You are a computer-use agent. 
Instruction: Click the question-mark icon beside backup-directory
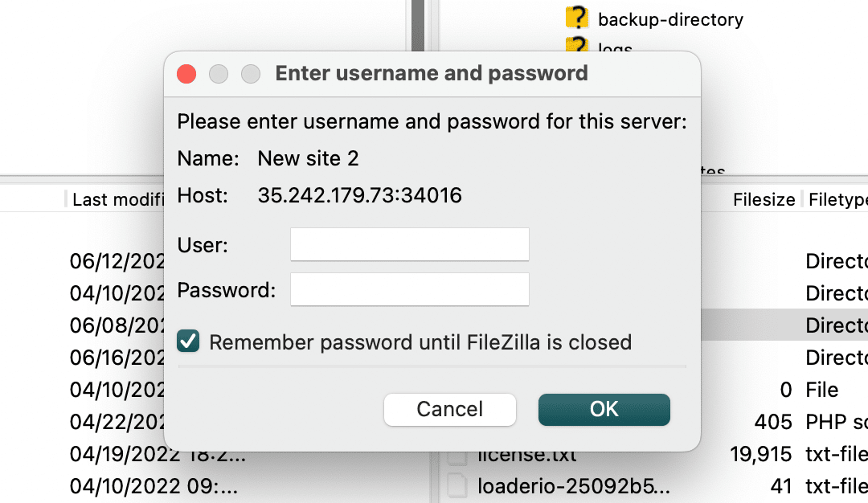(x=578, y=18)
